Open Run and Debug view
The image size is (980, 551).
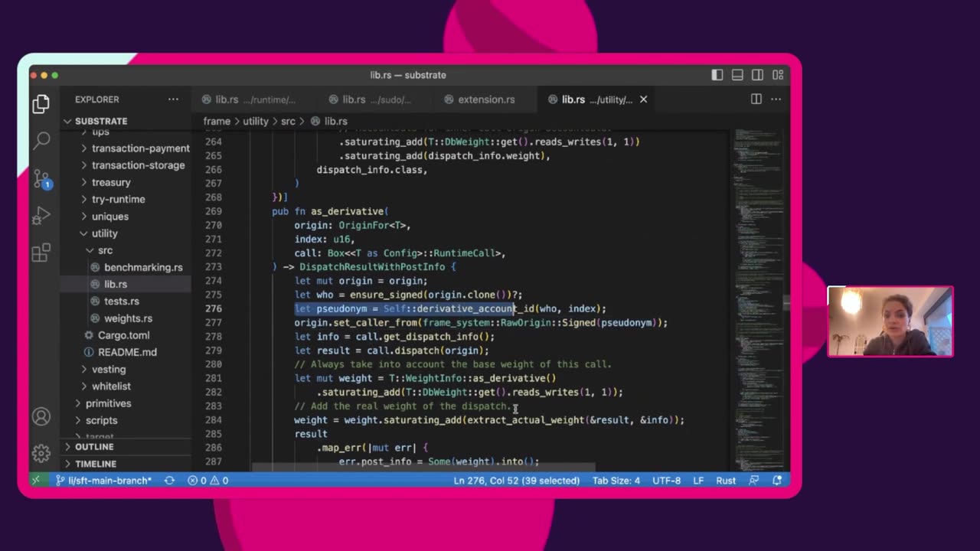coord(41,216)
